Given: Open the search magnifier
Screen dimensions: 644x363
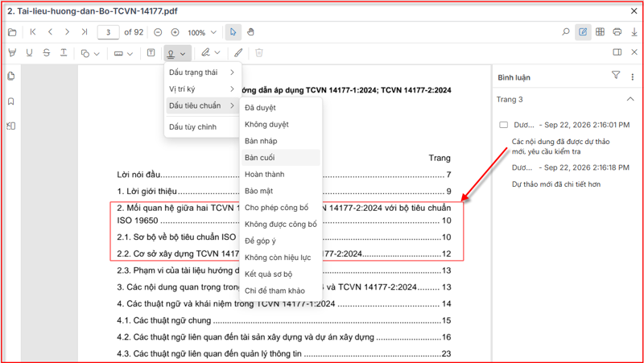Looking at the screenshot, I should [566, 32].
